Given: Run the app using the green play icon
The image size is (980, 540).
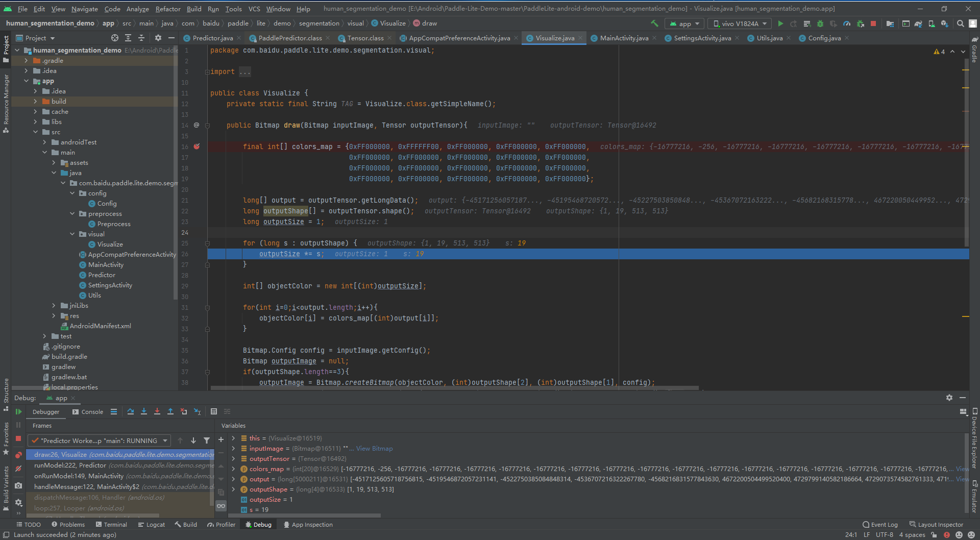Looking at the screenshot, I should (780, 23).
